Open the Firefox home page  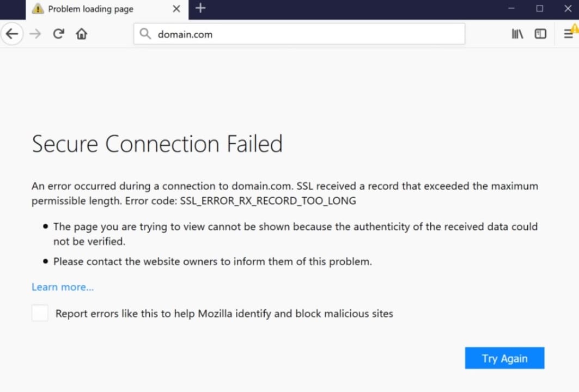pyautogui.click(x=81, y=33)
